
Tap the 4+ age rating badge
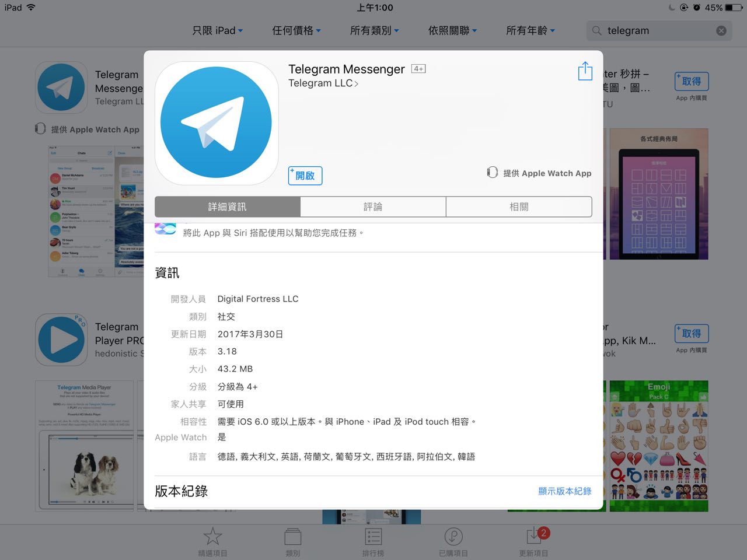pyautogui.click(x=418, y=69)
